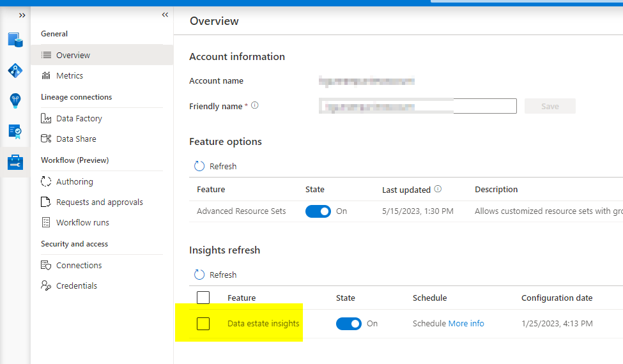Screen dimensions: 623x364
Task: Click the Data Share icon
Action: (46, 139)
